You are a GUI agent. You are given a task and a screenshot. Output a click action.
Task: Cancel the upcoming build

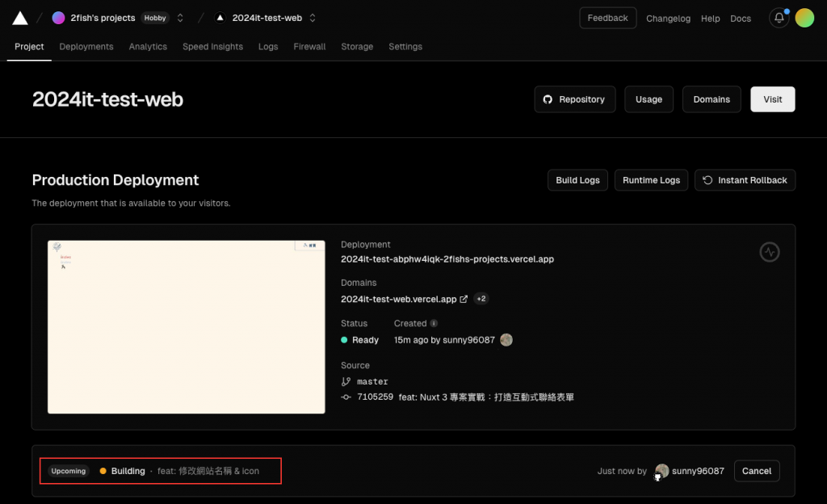(x=757, y=471)
